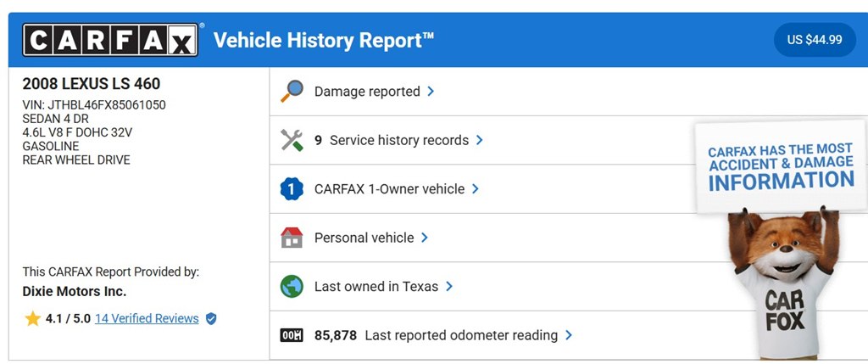Click the 9 service records count
The width and height of the screenshot is (868, 364).
(x=319, y=140)
